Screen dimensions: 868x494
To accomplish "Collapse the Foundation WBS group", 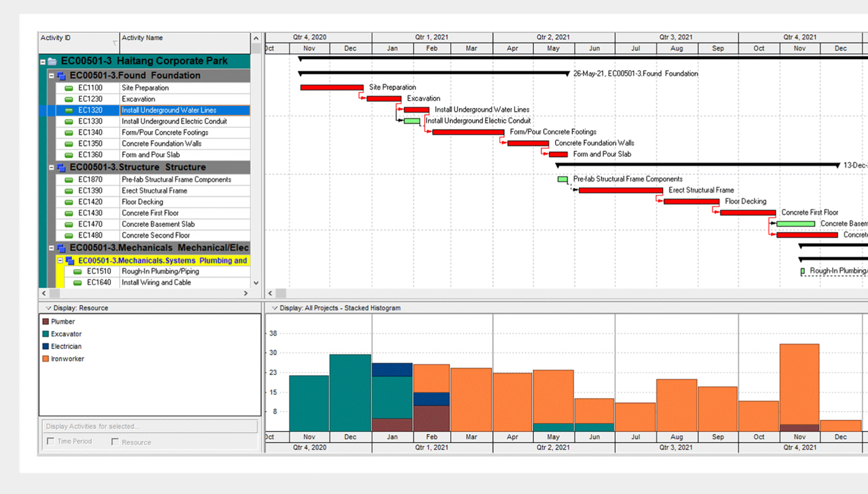I will pos(52,76).
